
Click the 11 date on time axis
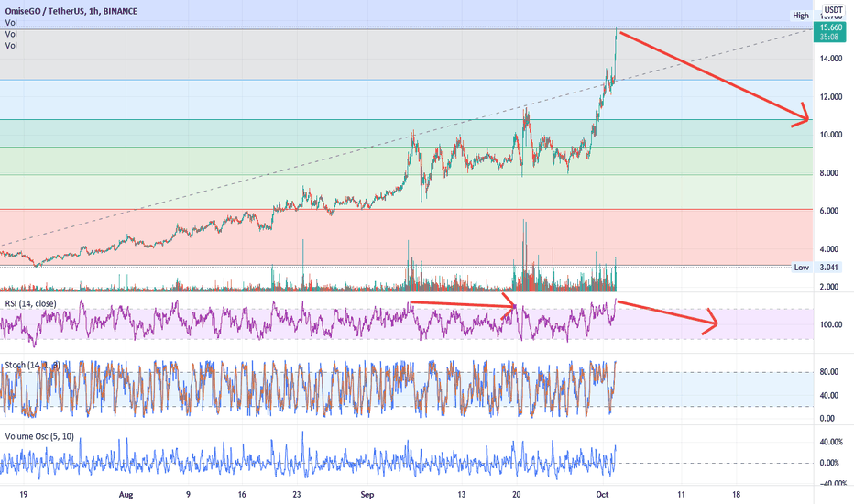click(681, 495)
